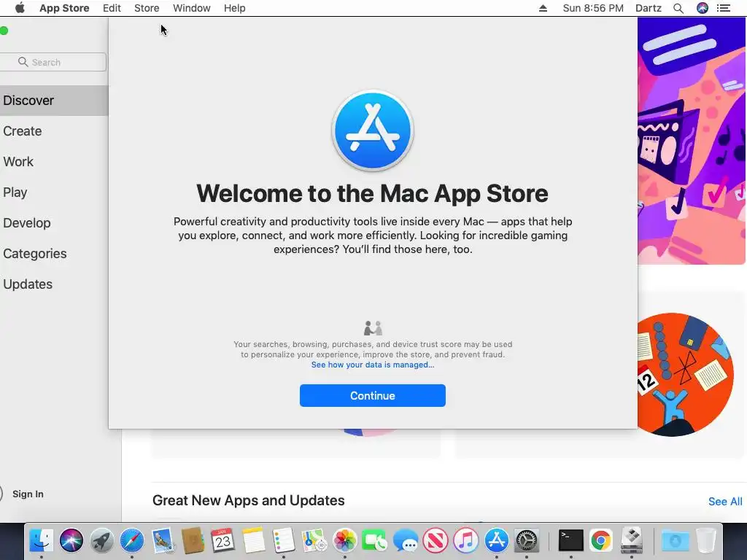Open Safari from the Dock

tap(132, 541)
